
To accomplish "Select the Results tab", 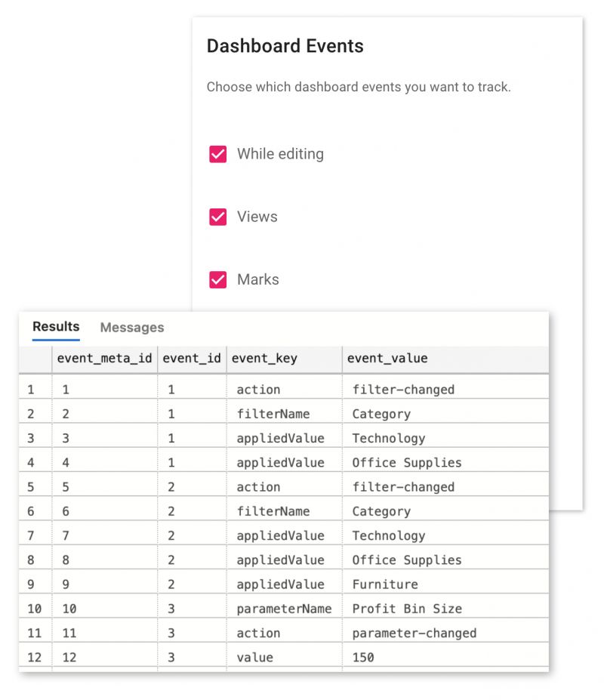I will (x=55, y=326).
